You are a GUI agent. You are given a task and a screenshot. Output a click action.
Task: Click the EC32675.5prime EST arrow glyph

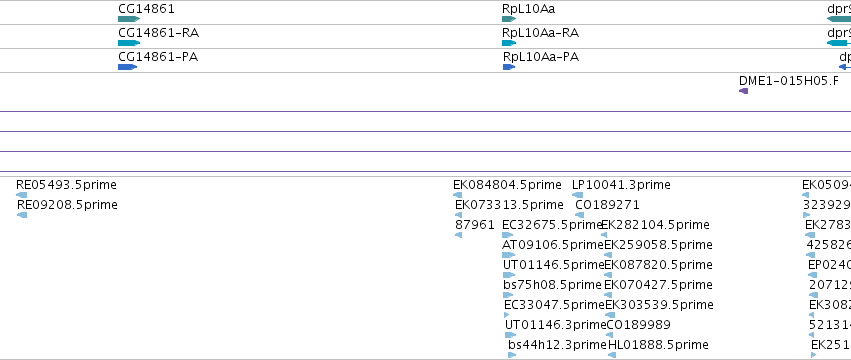(x=507, y=235)
